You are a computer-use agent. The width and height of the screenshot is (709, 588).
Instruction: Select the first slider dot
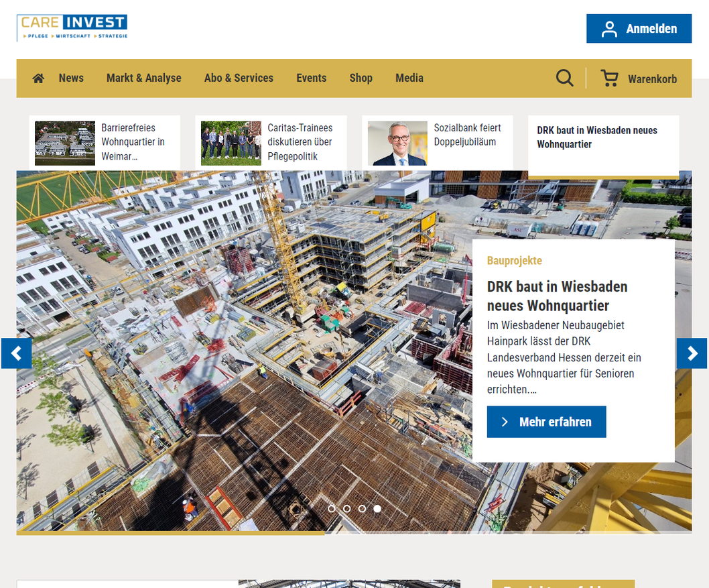[x=332, y=508]
